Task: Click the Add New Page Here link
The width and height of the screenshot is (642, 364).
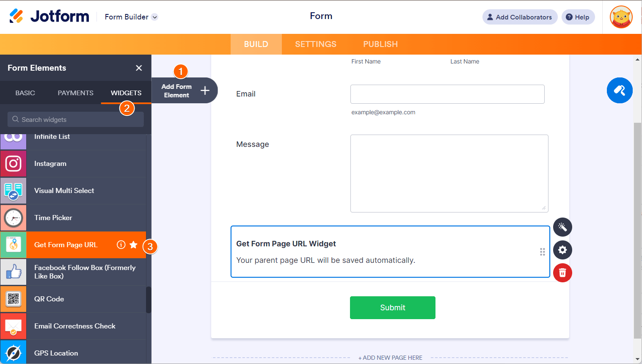Action: (390, 358)
